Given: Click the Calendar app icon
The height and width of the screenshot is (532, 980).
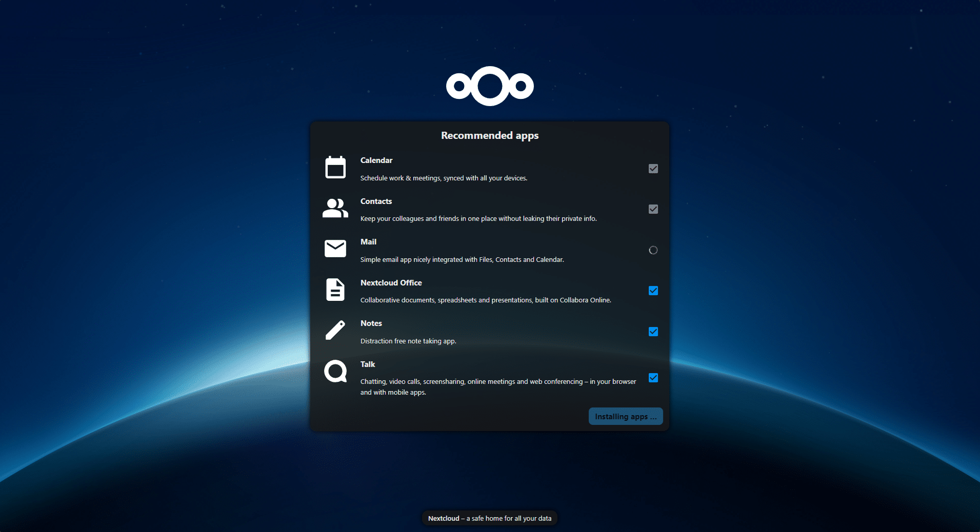Looking at the screenshot, I should pos(335,167).
